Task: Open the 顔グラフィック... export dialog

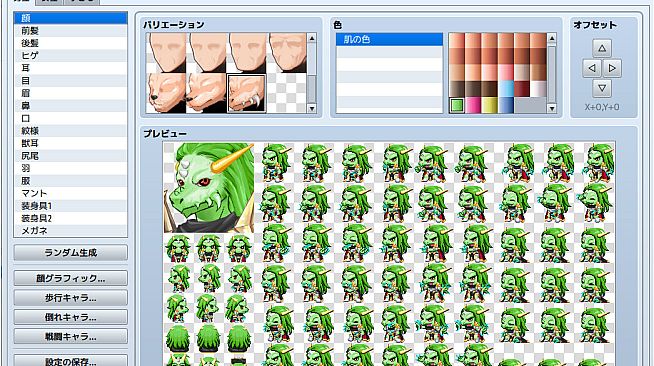Action: pyautogui.click(x=70, y=278)
